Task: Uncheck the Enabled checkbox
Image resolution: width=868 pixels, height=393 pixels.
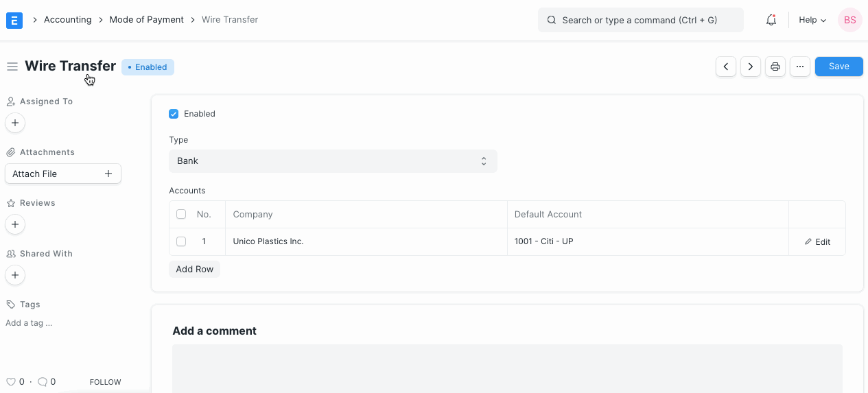Action: click(x=174, y=114)
